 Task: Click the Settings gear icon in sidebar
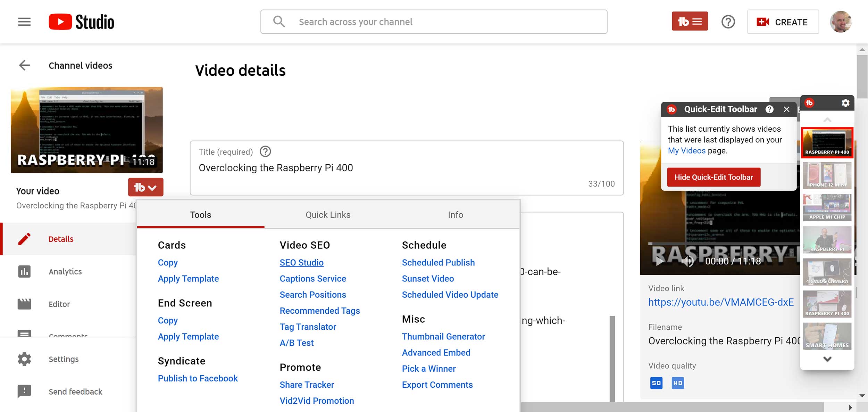(x=24, y=359)
